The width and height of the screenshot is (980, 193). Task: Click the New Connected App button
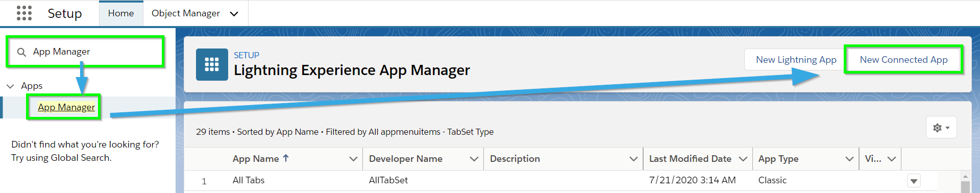click(x=903, y=60)
